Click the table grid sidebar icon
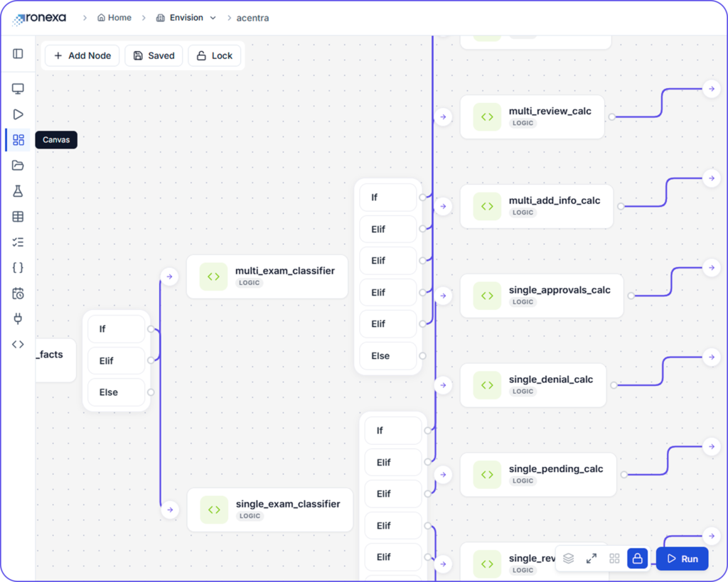 tap(18, 217)
